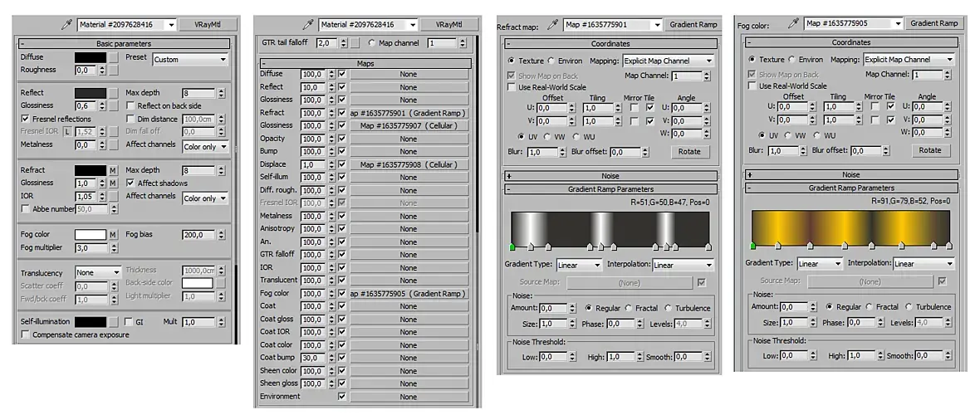Pick material with eyedropper in Basic parameters panel
Image resolution: width=980 pixels, height=420 pixels.
click(x=66, y=25)
